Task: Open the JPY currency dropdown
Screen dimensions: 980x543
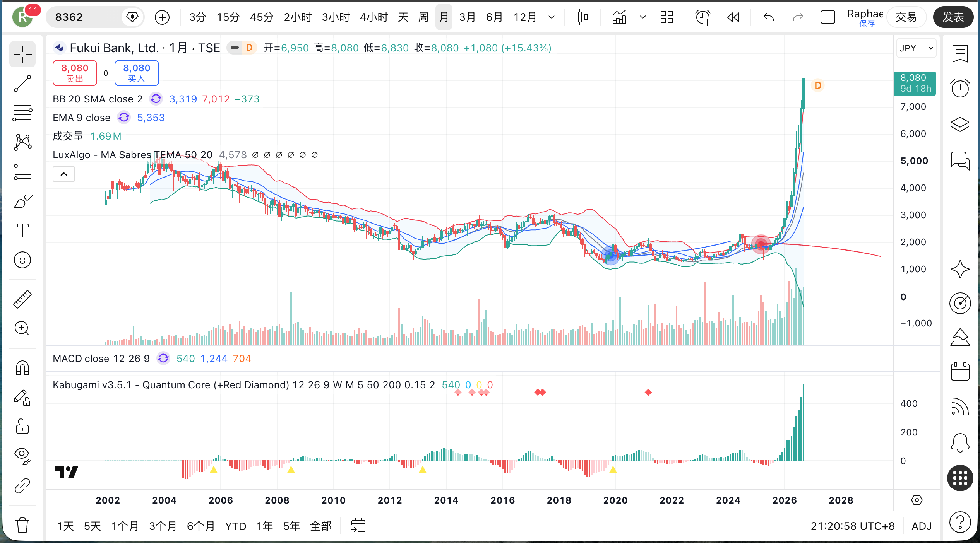Action: pyautogui.click(x=916, y=48)
